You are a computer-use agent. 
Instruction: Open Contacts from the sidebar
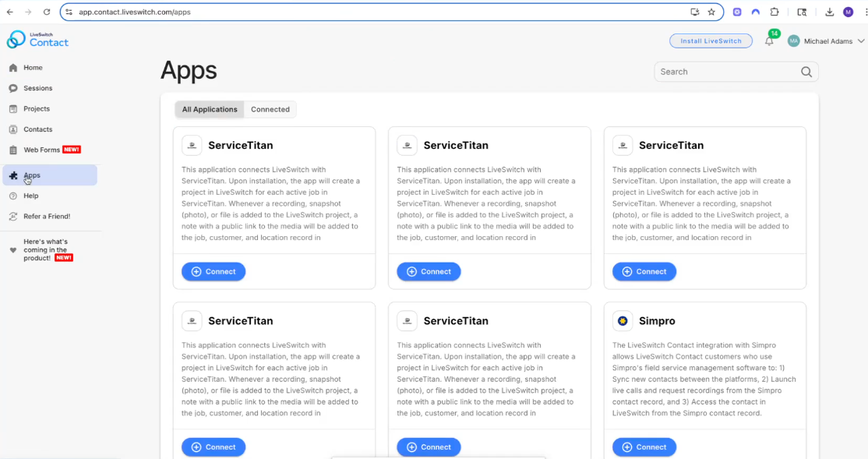click(x=37, y=129)
